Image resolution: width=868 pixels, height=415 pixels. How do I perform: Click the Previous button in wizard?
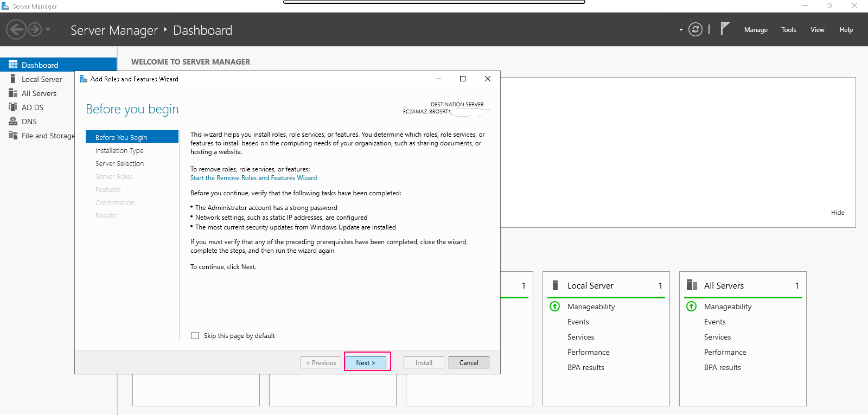tap(321, 362)
